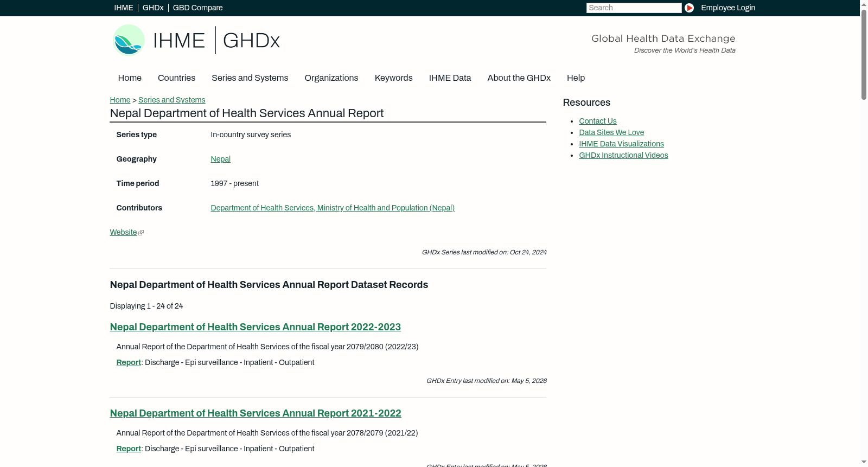Open Annual Report 2022-2023 record
This screenshot has width=868, height=467.
[256, 327]
